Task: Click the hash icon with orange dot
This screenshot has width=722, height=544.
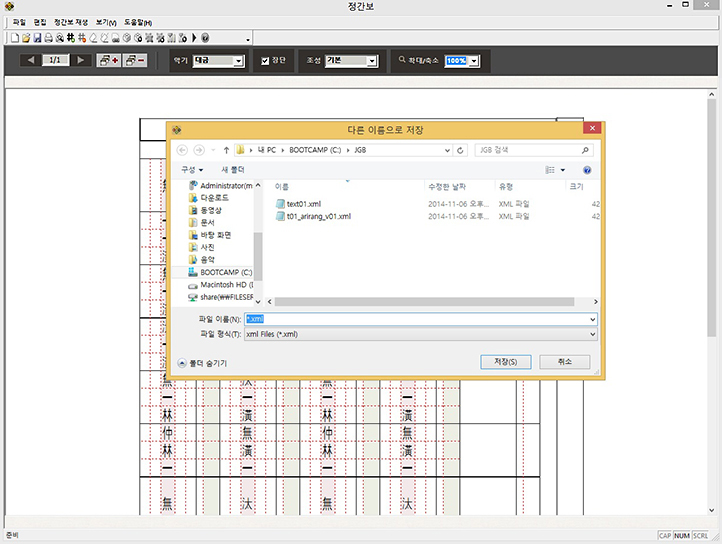Action: pyautogui.click(x=82, y=38)
